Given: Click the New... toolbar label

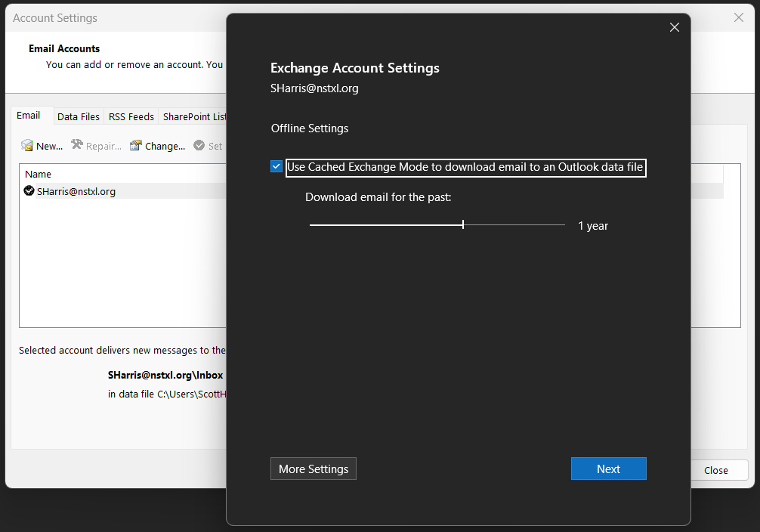Looking at the screenshot, I should 49,146.
